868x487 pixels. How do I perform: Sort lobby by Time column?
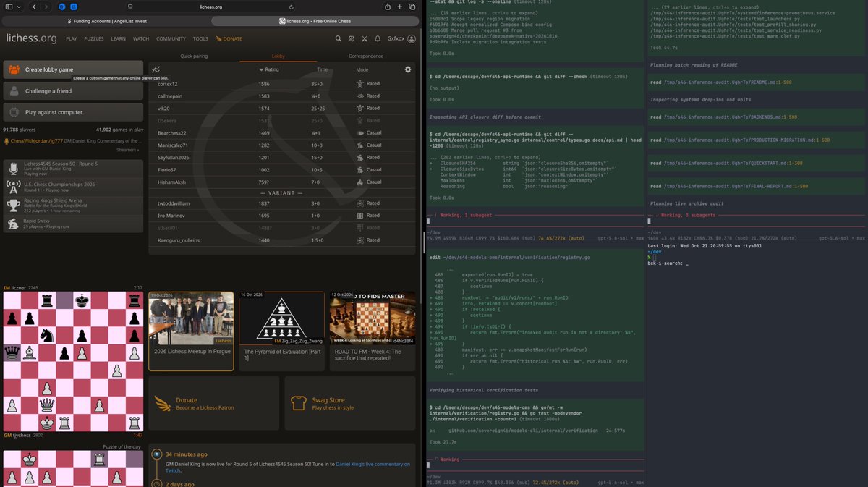[322, 69]
